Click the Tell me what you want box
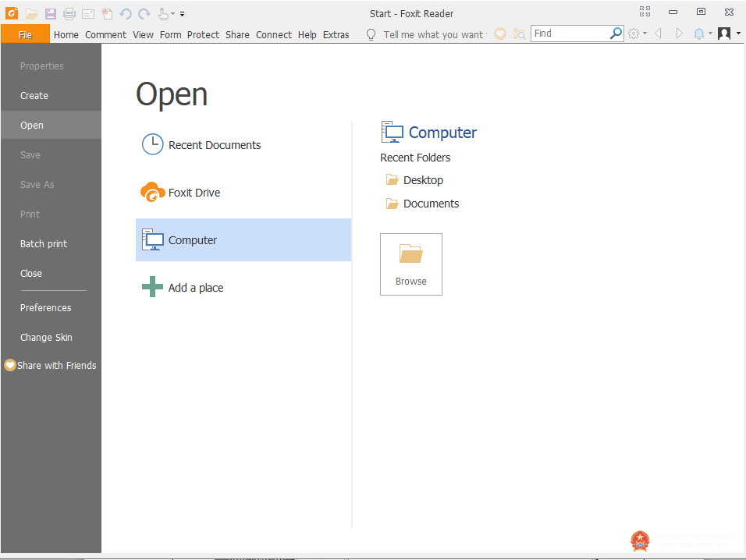The image size is (746, 560). point(434,34)
